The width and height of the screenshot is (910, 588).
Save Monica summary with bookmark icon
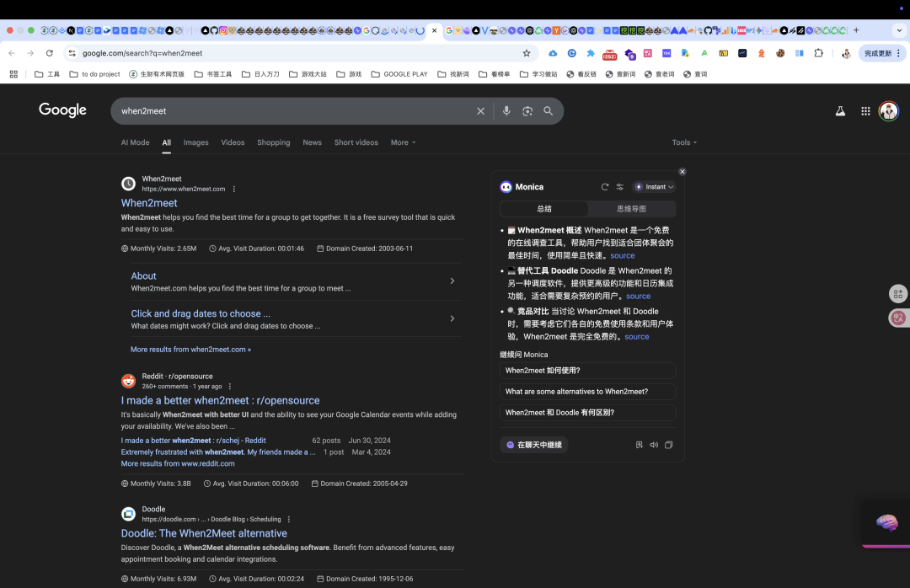pos(639,445)
